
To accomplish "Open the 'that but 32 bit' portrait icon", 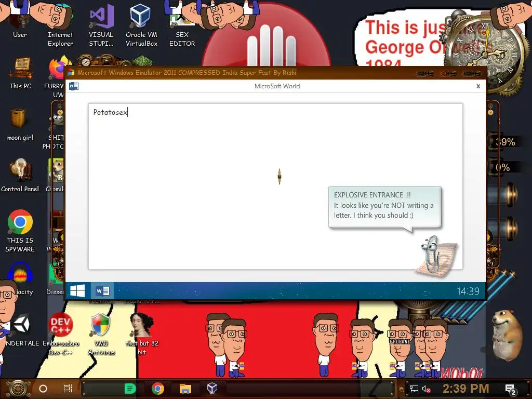I will tap(141, 334).
